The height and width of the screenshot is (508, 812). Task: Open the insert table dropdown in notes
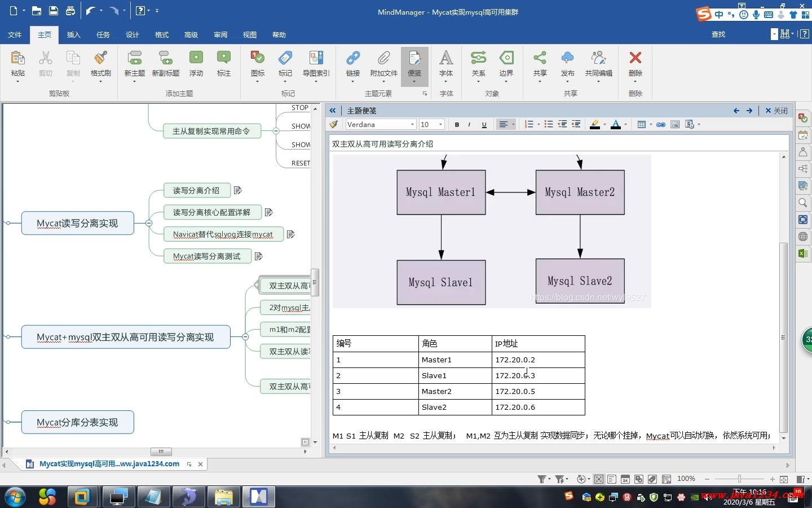651,125
